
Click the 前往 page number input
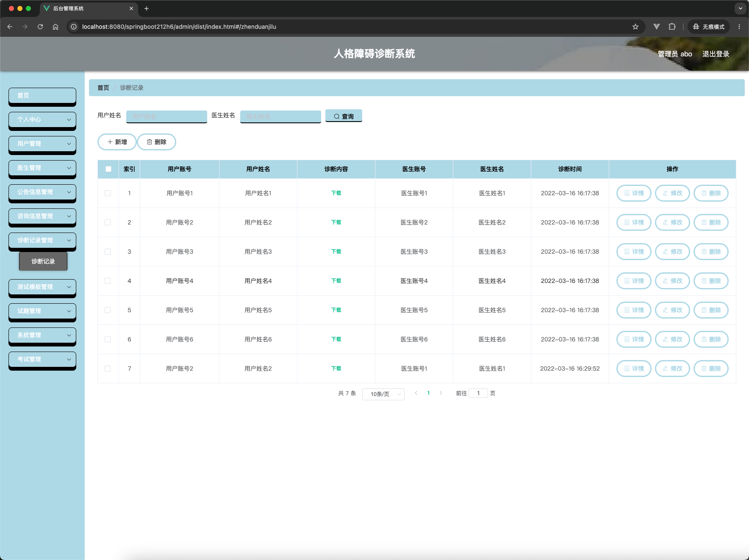click(478, 393)
